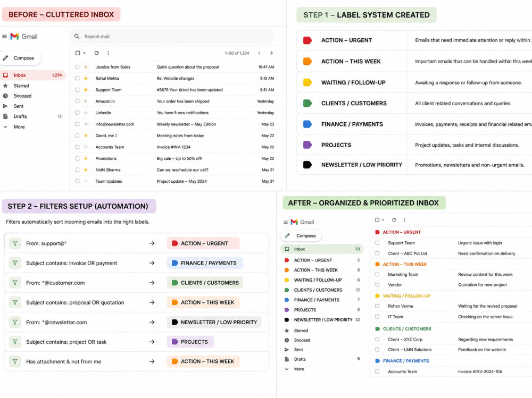
Task: Tick the checkbox for Support Team #5678 email
Action: 77,89
